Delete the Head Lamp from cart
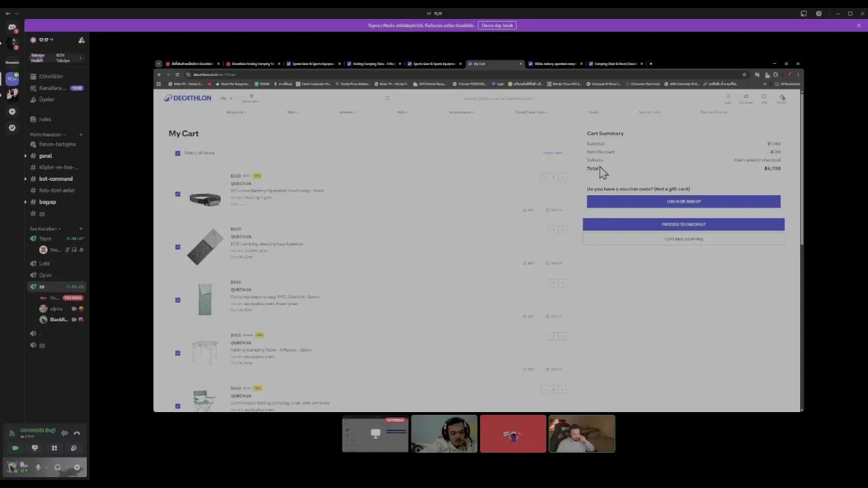 pyautogui.click(x=554, y=210)
